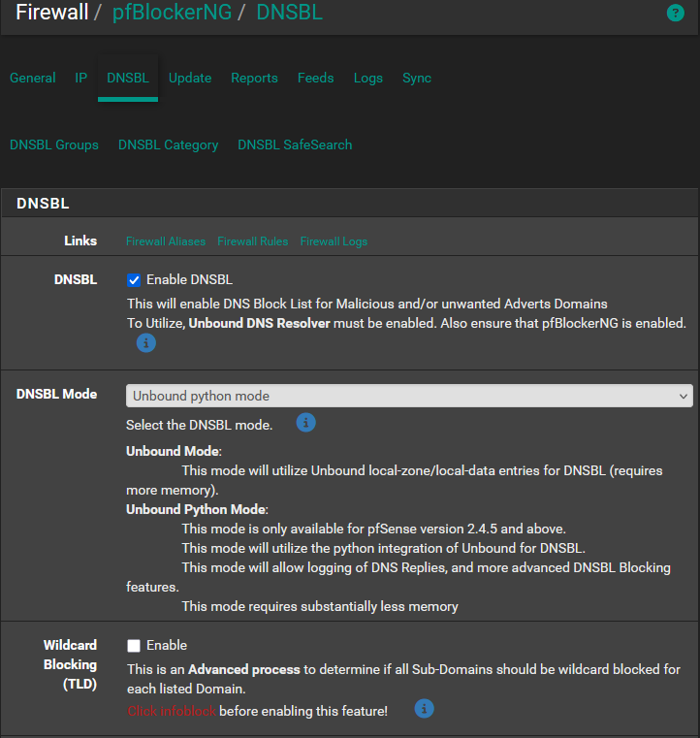The width and height of the screenshot is (700, 738).
Task: Open the Feeds tab
Action: coord(315,79)
